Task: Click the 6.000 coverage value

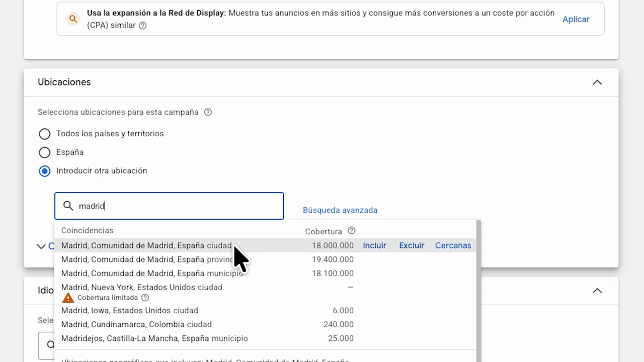Action: point(343,311)
